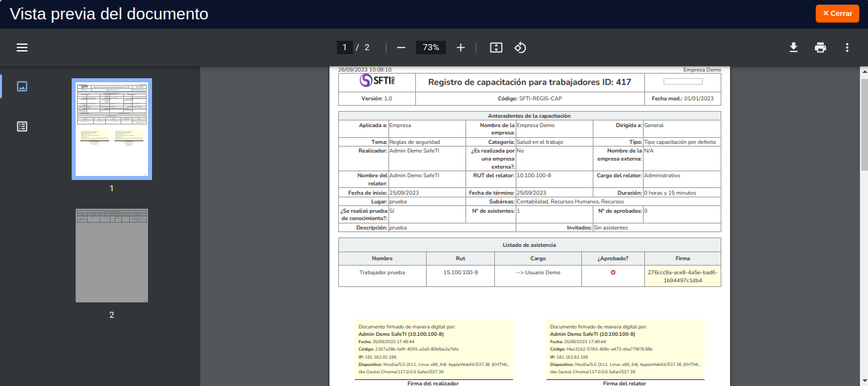
Task: Click 'Fecha mod.: 01/01/2023' text
Action: (682, 98)
